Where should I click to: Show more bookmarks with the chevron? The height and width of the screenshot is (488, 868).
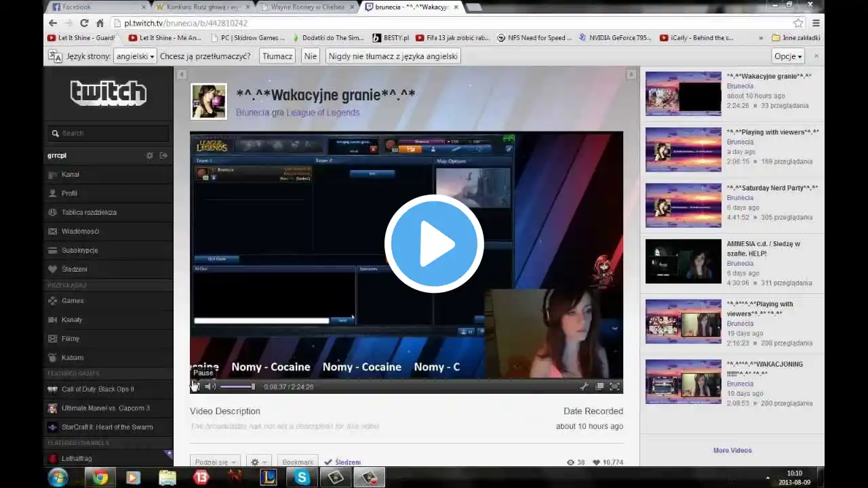[761, 38]
